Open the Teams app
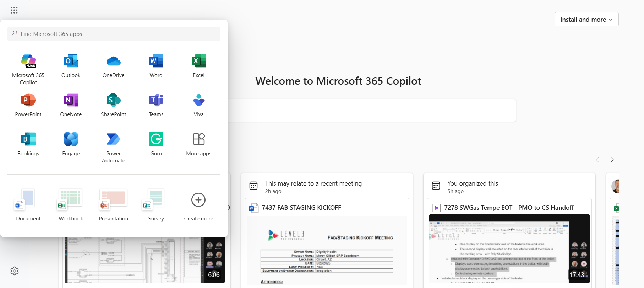Image resolution: width=644 pixels, height=288 pixels. (156, 105)
